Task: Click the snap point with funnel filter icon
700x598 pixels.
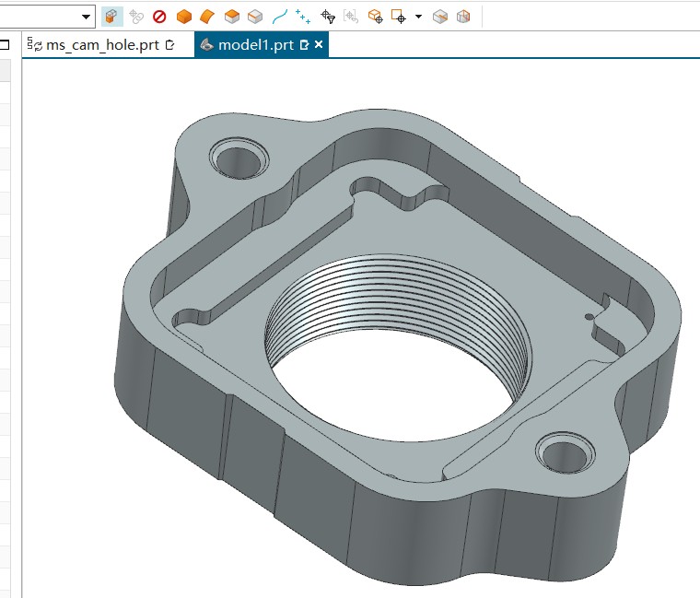Action: pyautogui.click(x=328, y=17)
